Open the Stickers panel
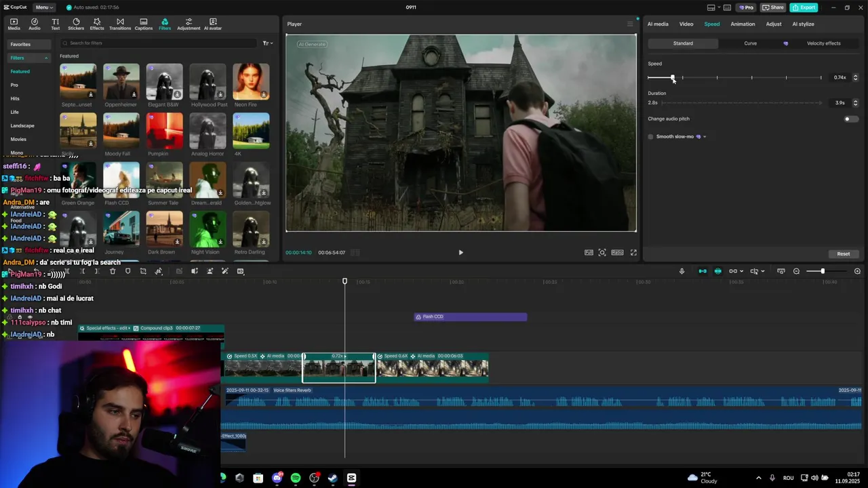 (76, 24)
